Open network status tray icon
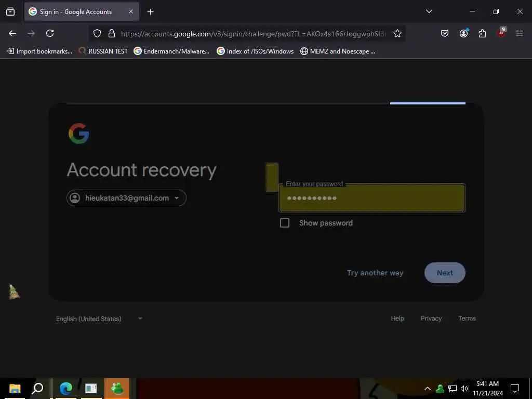 pyautogui.click(x=453, y=389)
